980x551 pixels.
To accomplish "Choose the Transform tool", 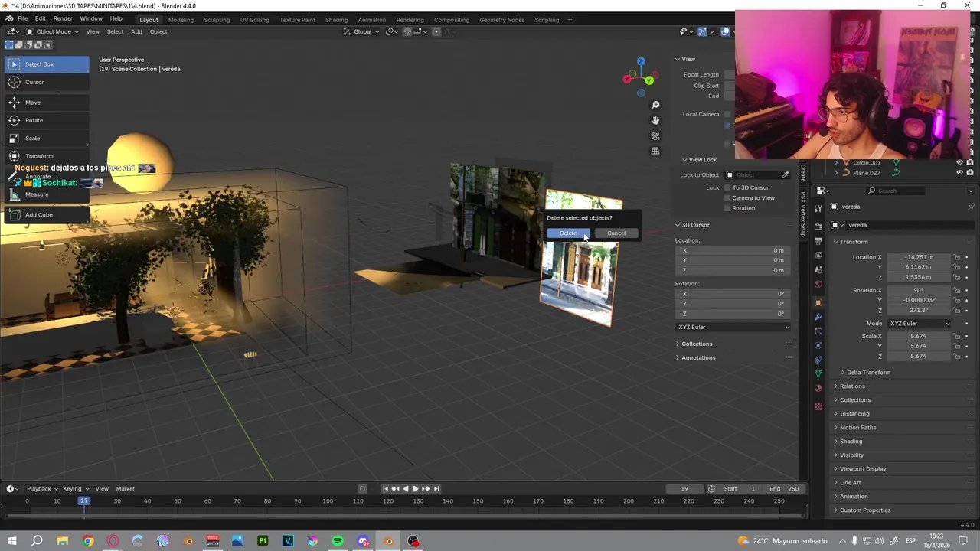I will click(46, 156).
